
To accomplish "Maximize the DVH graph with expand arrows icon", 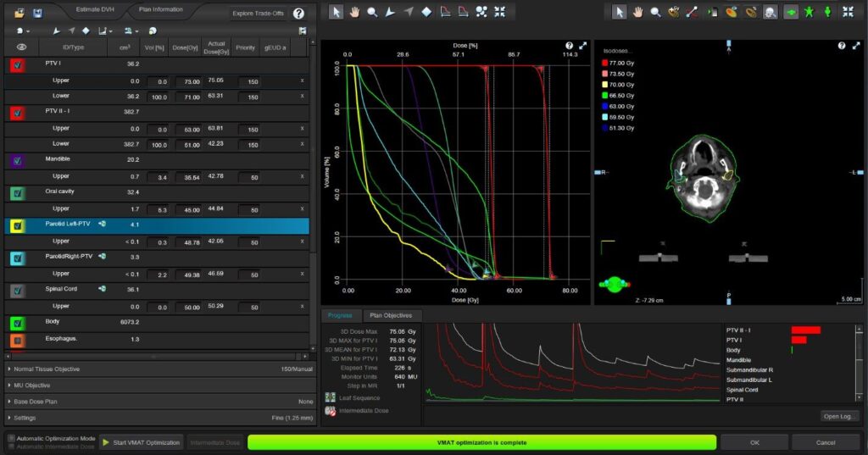I will (x=581, y=46).
